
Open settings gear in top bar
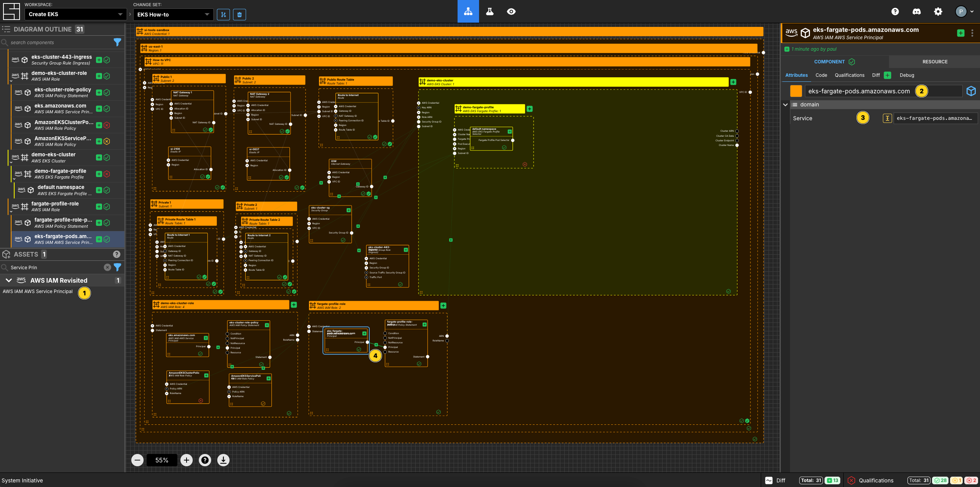[938, 12]
